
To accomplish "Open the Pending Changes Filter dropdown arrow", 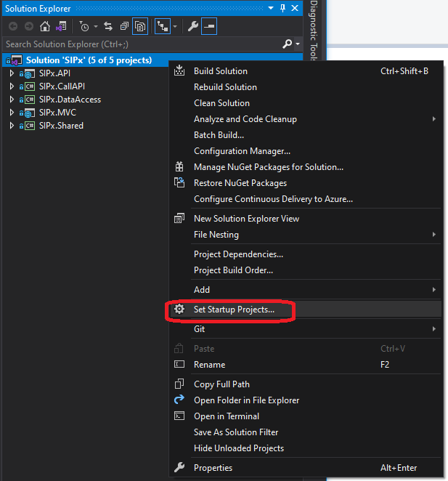I will pos(96,27).
